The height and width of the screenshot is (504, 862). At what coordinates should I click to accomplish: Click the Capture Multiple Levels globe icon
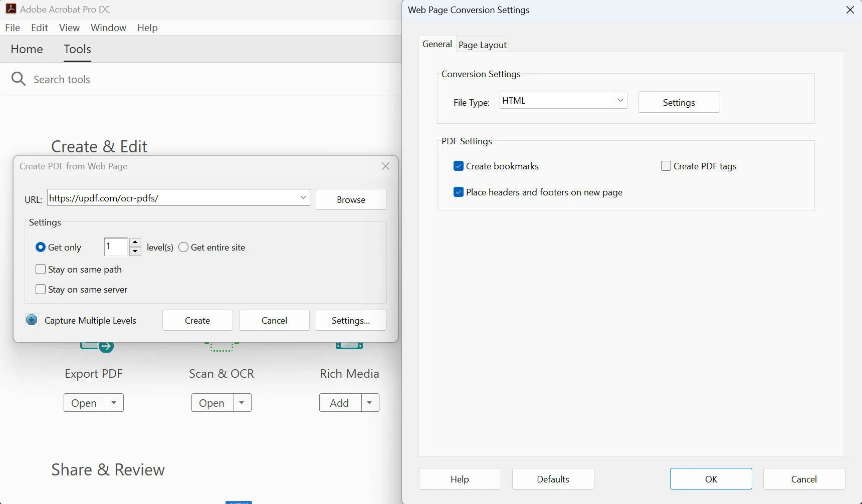32,320
